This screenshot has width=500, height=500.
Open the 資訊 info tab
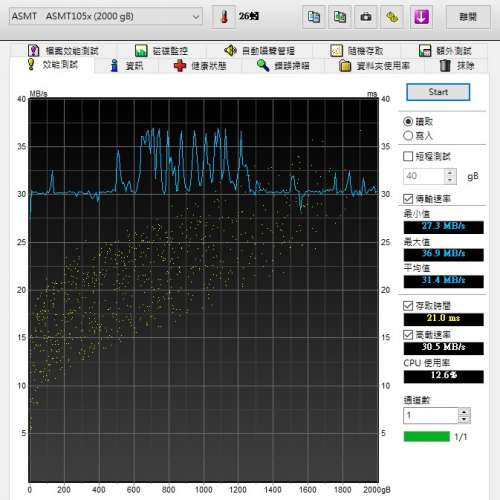[127, 66]
